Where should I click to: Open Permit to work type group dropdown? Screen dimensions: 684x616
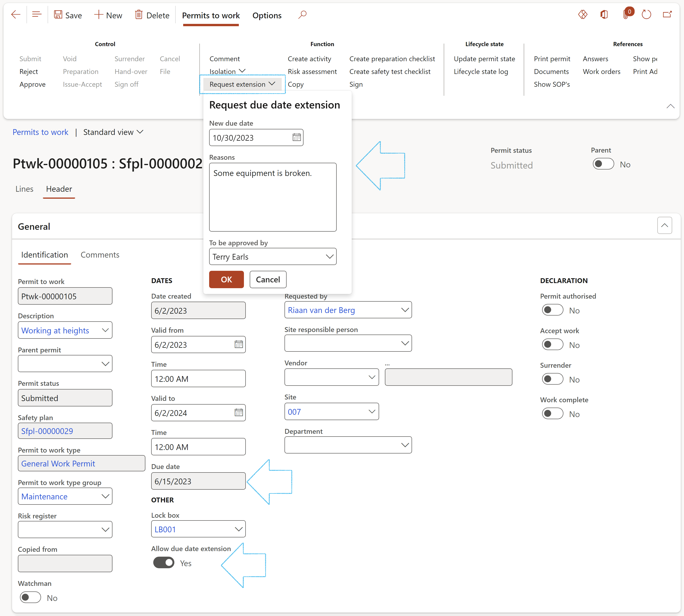(105, 496)
